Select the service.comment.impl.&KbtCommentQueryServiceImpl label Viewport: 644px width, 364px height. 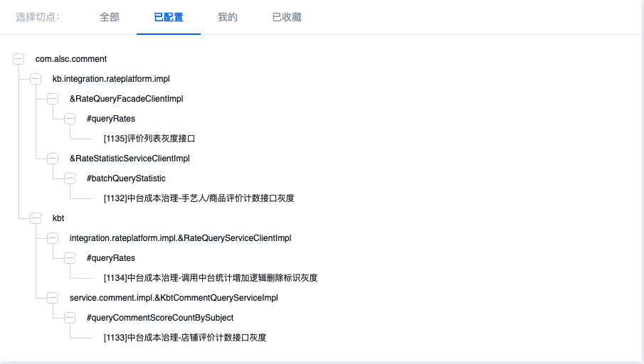point(174,298)
